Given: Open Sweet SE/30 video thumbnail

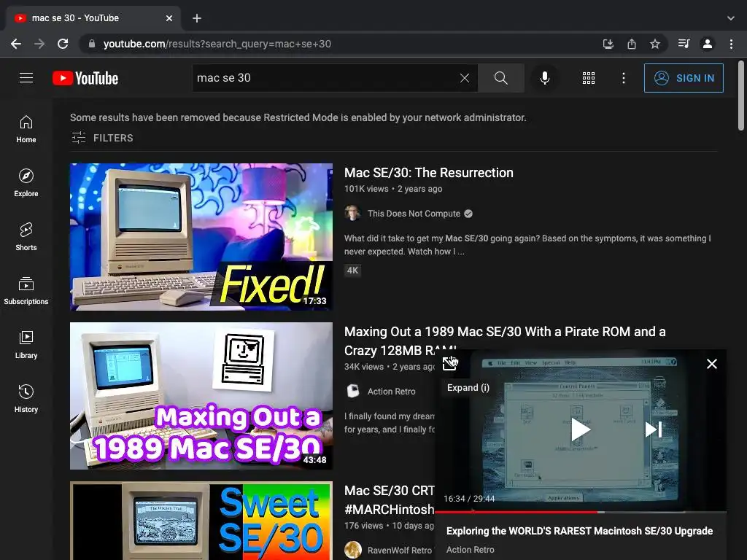Looking at the screenshot, I should point(201,521).
